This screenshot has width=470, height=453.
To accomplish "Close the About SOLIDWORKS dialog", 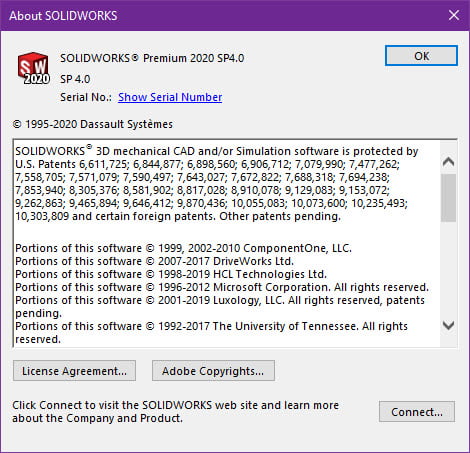I will click(x=454, y=15).
